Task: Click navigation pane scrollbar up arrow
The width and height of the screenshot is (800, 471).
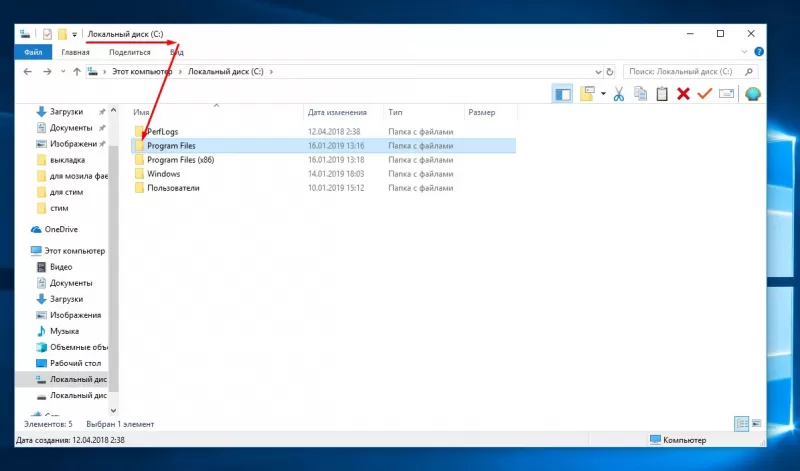Action: click(x=113, y=110)
